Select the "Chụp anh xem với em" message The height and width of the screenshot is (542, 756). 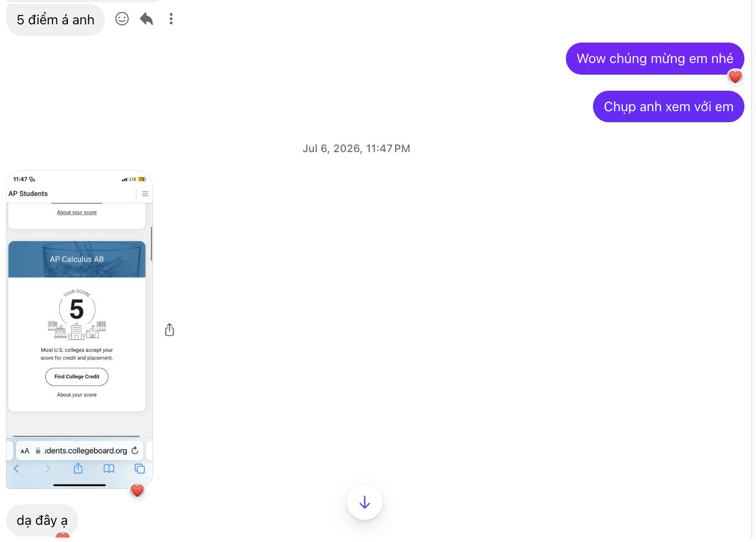(669, 107)
